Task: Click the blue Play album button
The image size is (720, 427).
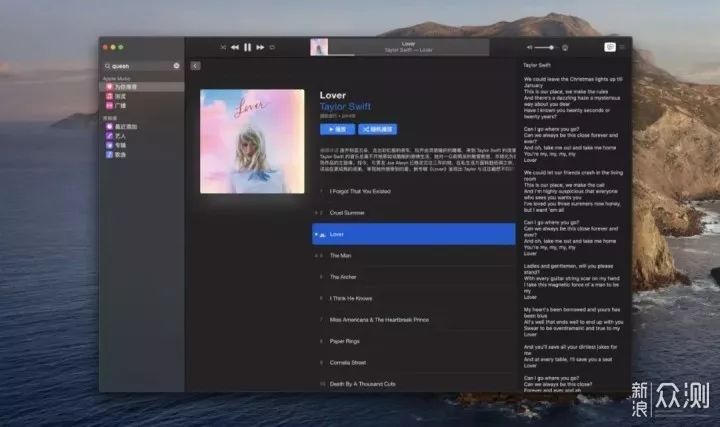Action: click(338, 129)
